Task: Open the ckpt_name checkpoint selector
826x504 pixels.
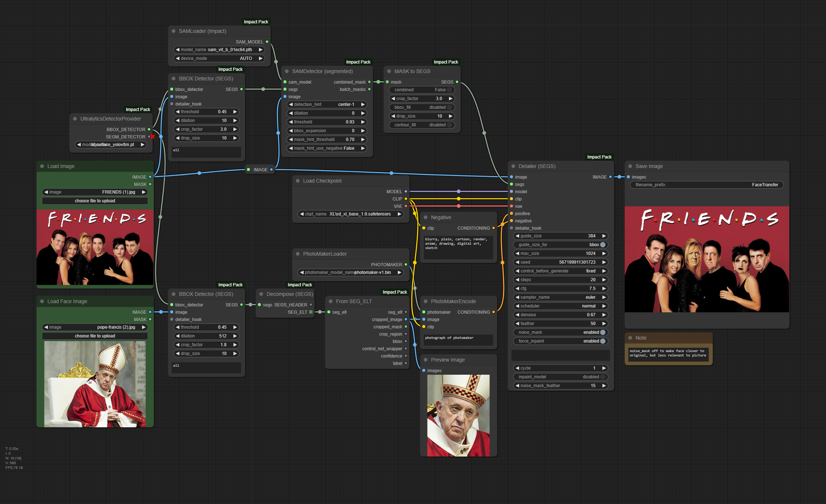Action: click(351, 214)
